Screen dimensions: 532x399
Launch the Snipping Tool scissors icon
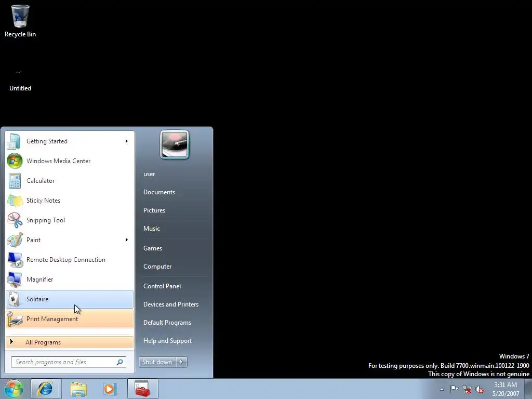click(x=14, y=220)
